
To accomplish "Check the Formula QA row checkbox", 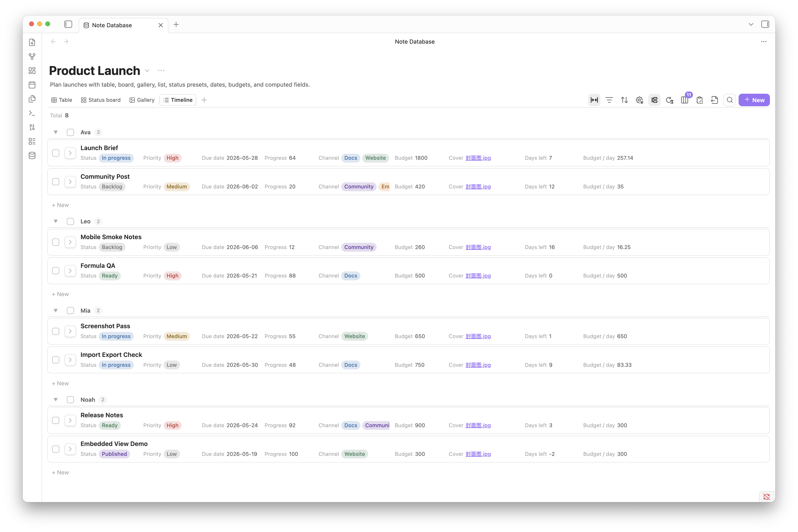I will pos(56,271).
